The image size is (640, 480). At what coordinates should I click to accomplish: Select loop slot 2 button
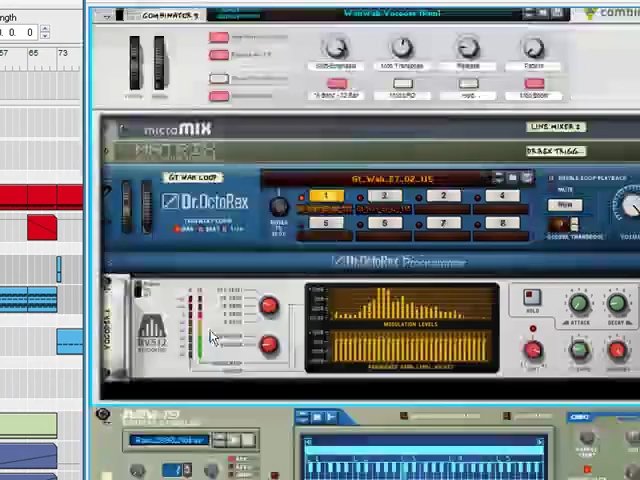(385, 196)
